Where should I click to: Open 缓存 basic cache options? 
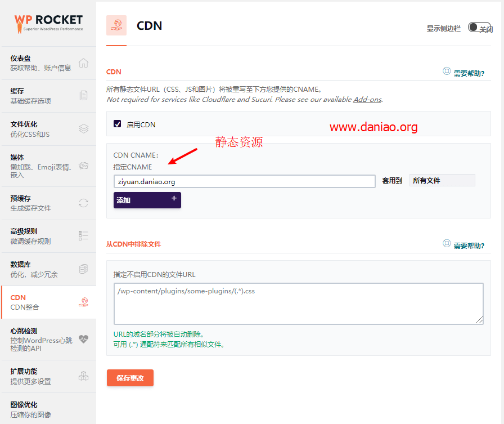tap(49, 96)
